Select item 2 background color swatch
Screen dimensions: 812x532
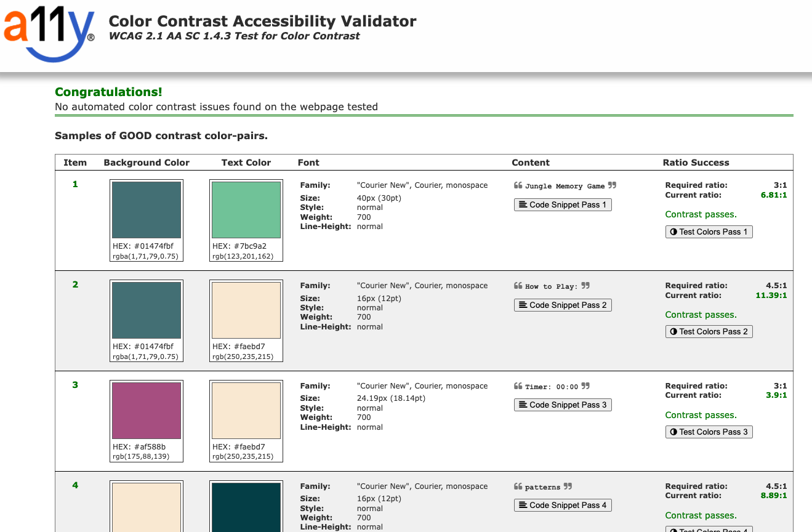tap(147, 310)
